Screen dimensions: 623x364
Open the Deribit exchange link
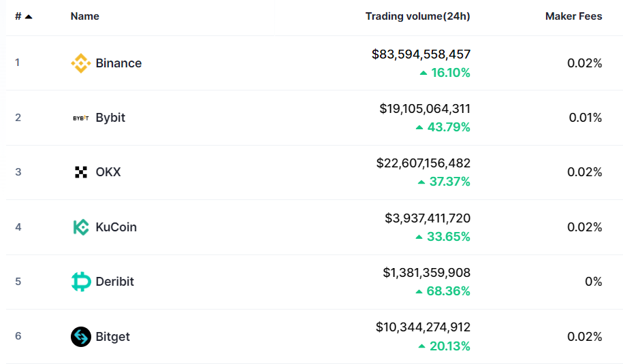(115, 282)
